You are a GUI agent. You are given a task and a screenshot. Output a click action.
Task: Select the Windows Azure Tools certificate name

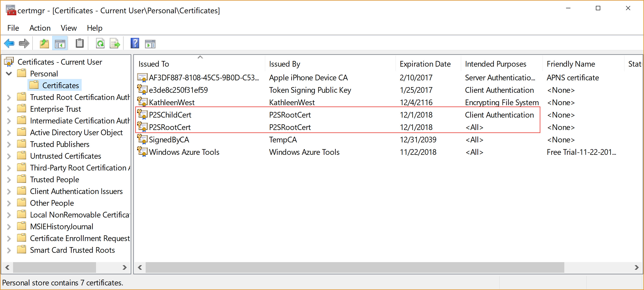click(x=184, y=152)
